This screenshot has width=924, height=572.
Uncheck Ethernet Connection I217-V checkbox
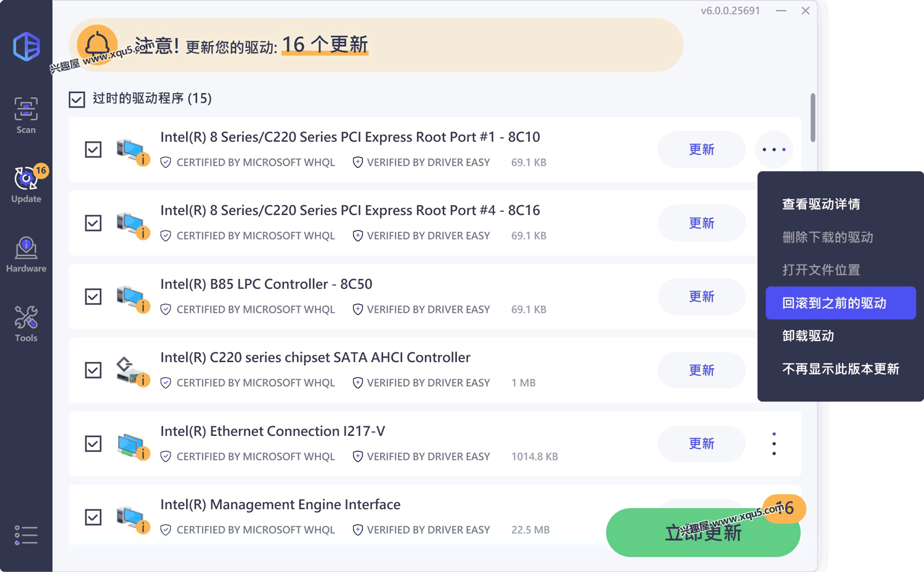(93, 443)
